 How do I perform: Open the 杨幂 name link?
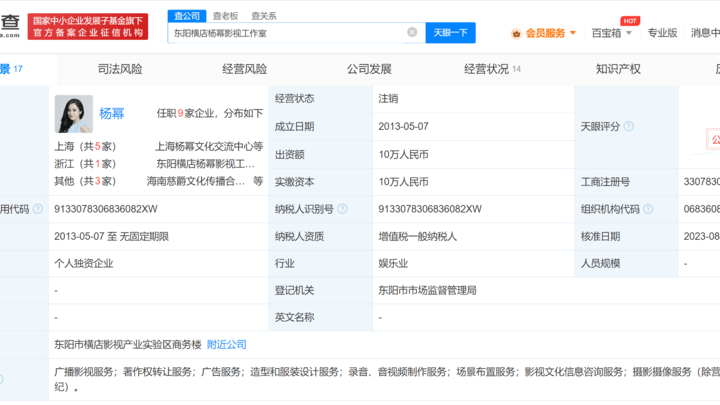[112, 113]
